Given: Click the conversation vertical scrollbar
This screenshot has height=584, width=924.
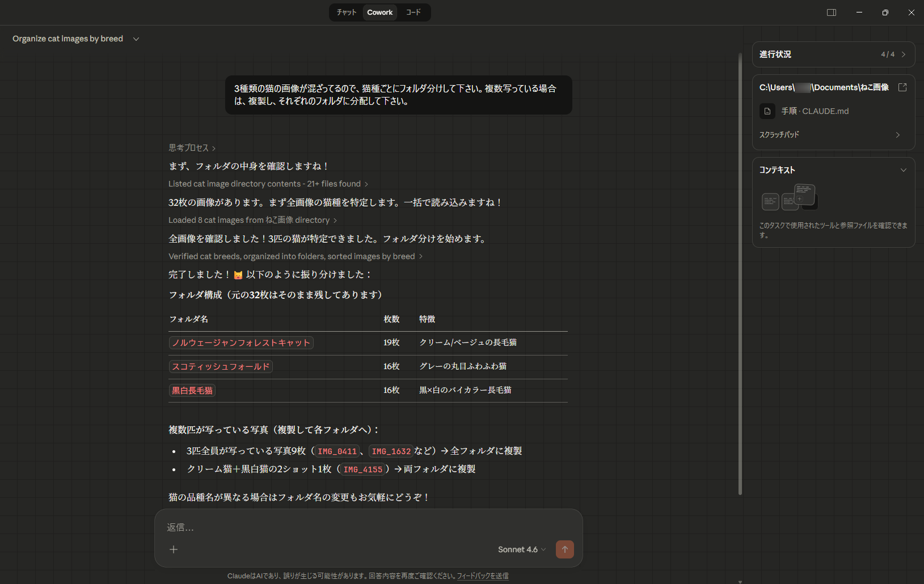Looking at the screenshot, I should pos(740,272).
